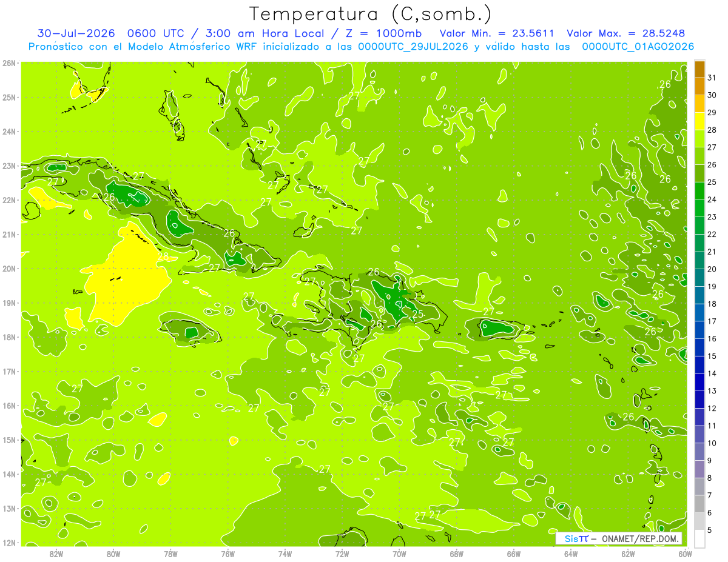
Task: Click the dark orange legend swatch above 31
Action: [699, 69]
